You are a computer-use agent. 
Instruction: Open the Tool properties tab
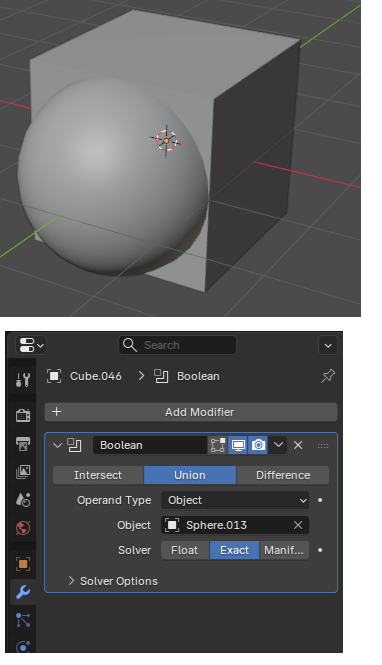pos(23,380)
